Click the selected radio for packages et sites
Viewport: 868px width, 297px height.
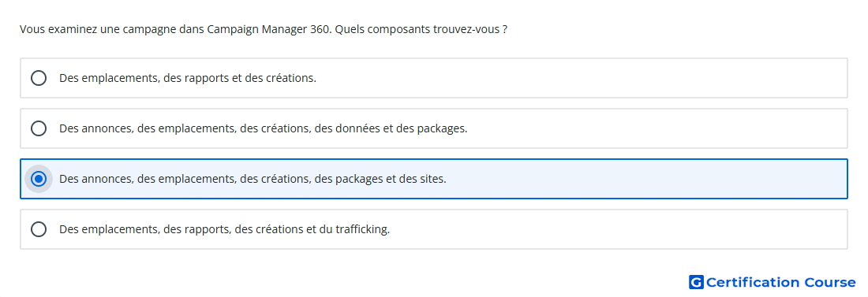coord(39,179)
